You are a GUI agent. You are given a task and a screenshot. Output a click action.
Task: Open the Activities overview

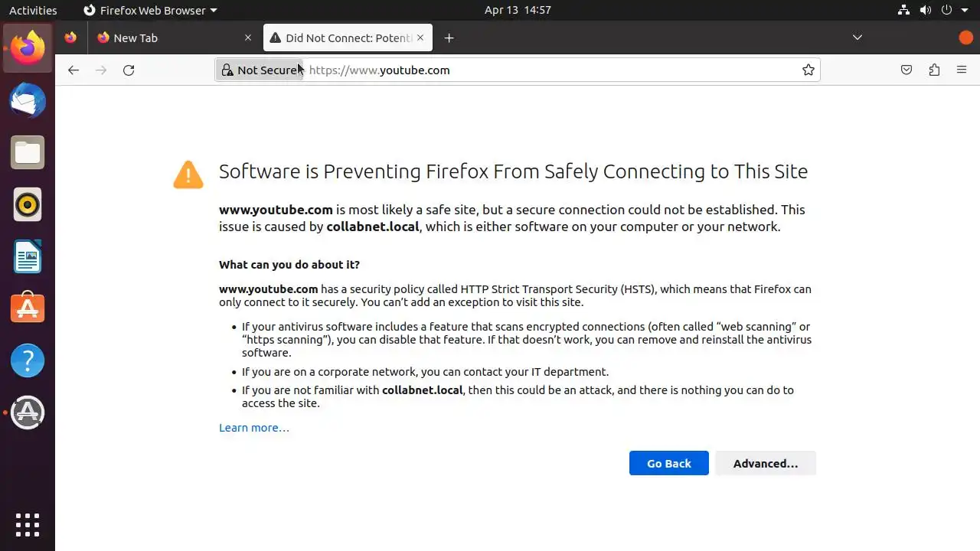tap(33, 10)
